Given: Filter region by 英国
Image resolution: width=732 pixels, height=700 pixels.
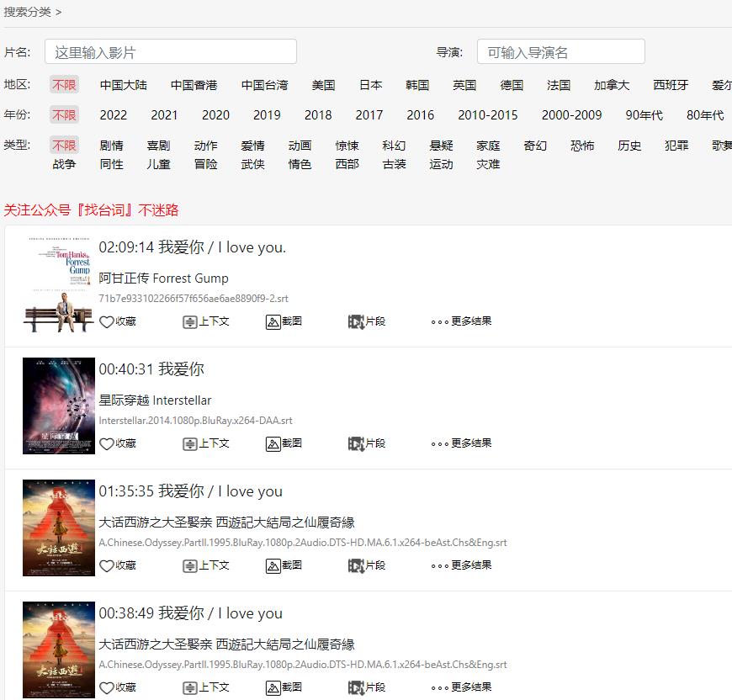Looking at the screenshot, I should [464, 85].
